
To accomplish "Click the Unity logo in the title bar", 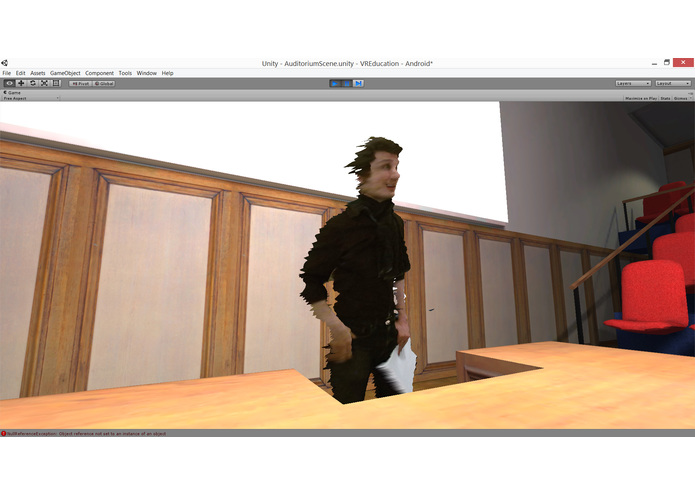I will (4, 63).
